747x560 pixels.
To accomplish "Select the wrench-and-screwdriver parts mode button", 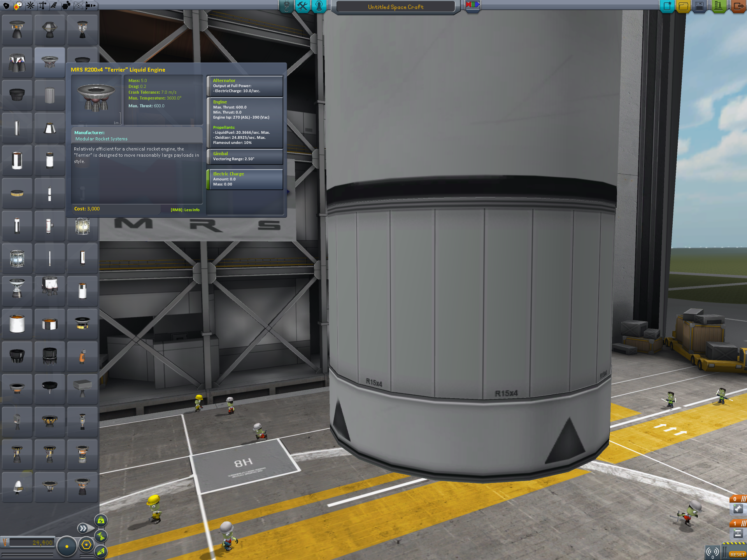I will pyautogui.click(x=302, y=6).
